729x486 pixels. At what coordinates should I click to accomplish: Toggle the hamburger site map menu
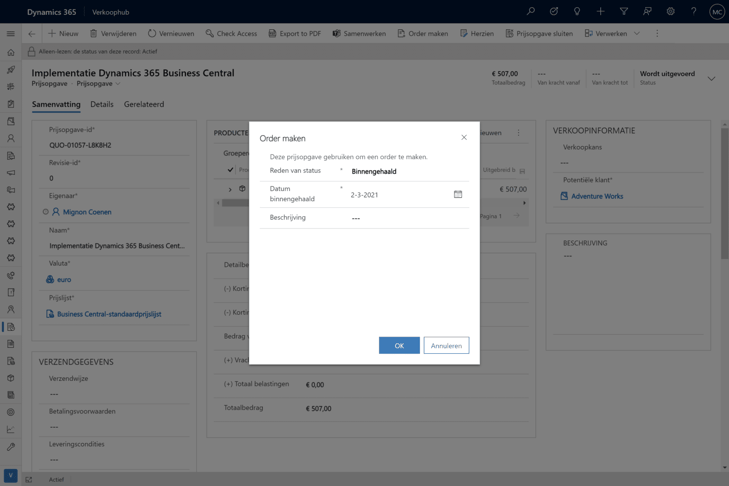pos(11,33)
